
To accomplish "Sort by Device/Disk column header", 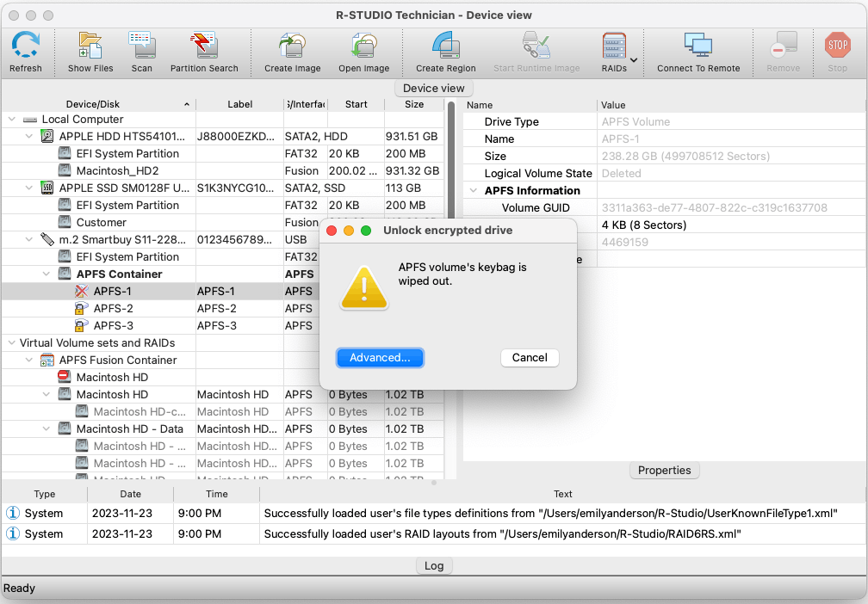I will point(97,104).
